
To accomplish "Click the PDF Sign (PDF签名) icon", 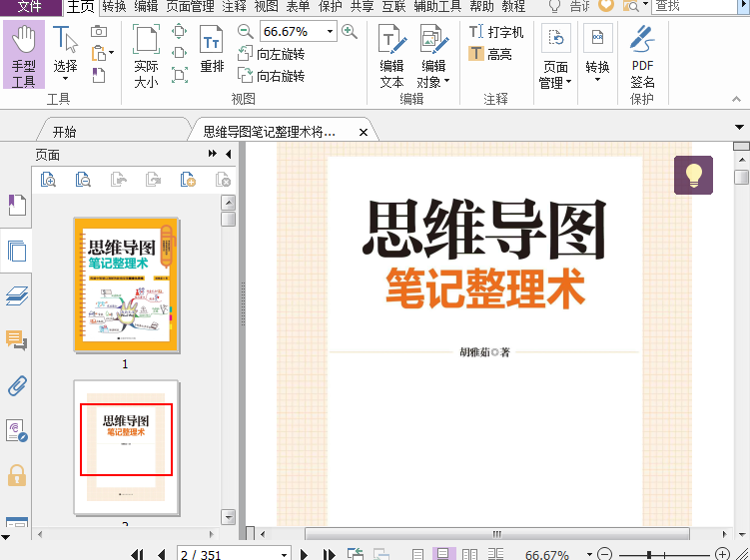I will tap(642, 56).
